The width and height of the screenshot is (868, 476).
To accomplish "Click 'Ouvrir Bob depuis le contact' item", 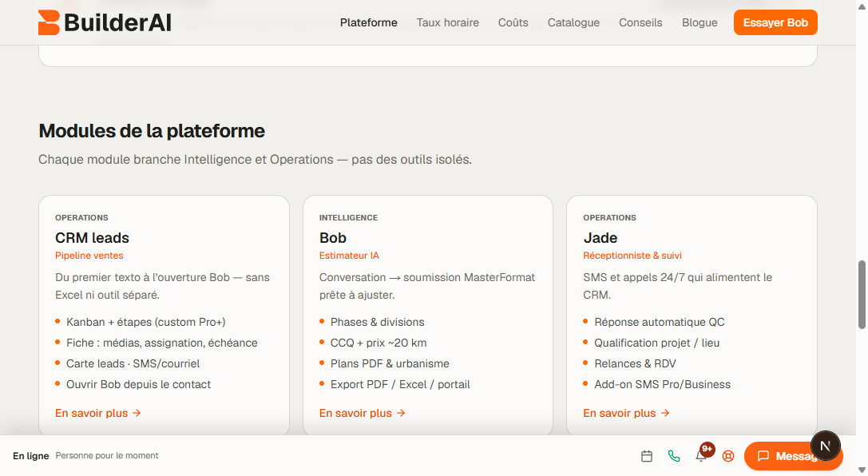I will [x=138, y=385].
